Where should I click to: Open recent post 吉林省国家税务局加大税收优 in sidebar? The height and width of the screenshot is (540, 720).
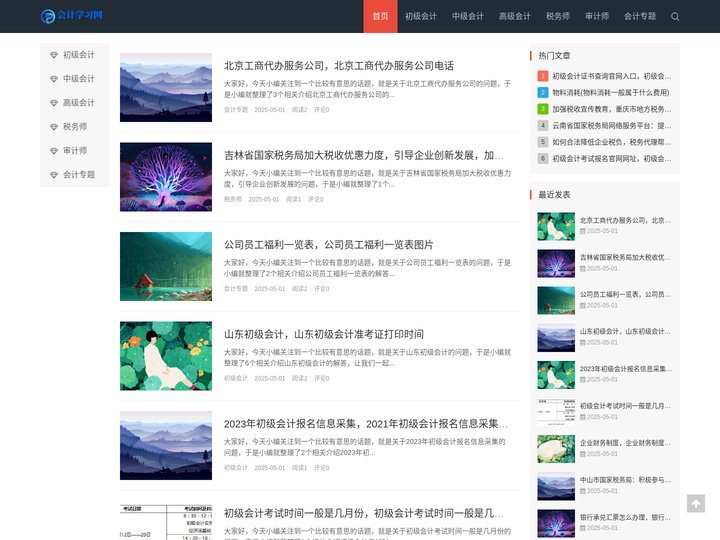coord(625,258)
